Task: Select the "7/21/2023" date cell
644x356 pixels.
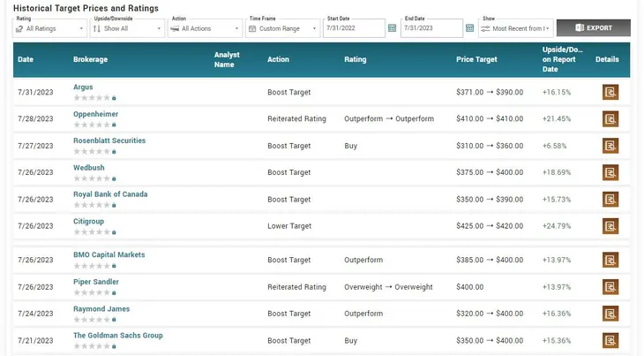Action: point(35,340)
